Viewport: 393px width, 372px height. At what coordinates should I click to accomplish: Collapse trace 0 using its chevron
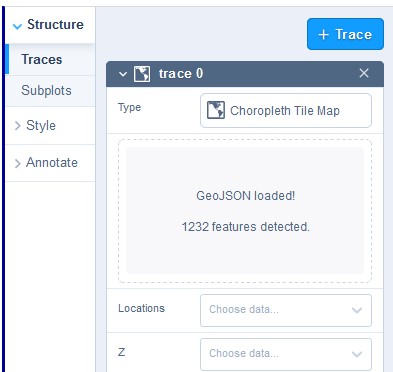pos(123,74)
